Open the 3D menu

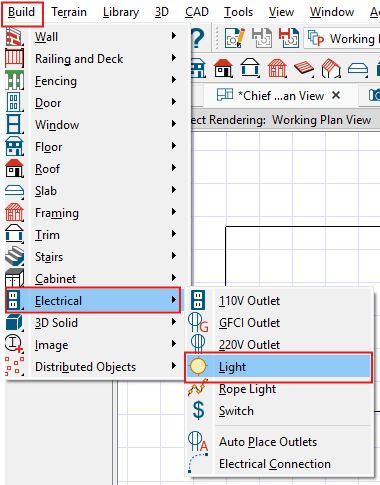tap(162, 12)
